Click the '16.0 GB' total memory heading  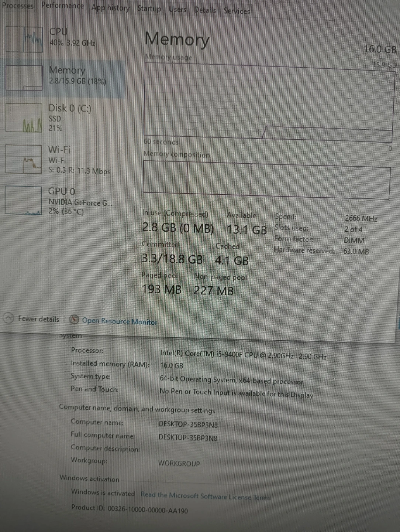[x=380, y=49]
